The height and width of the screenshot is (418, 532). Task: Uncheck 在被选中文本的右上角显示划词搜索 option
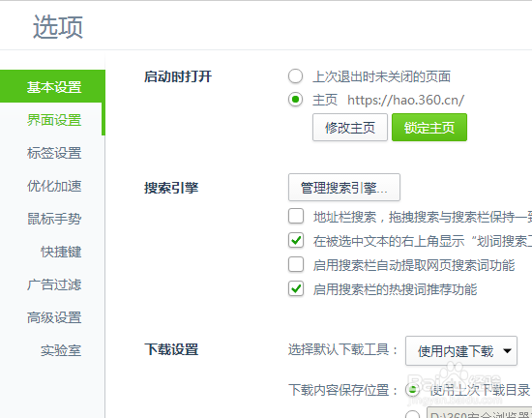296,240
